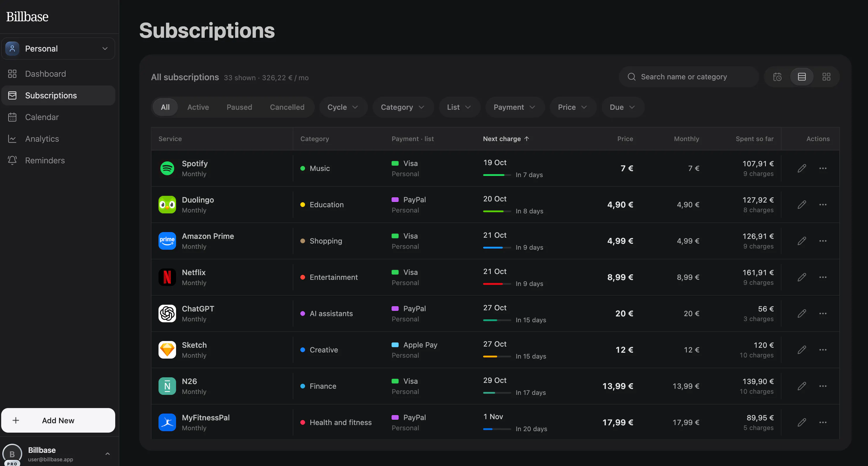This screenshot has height=466, width=868.
Task: Filter by Cancelled subscriptions
Action: 287,107
